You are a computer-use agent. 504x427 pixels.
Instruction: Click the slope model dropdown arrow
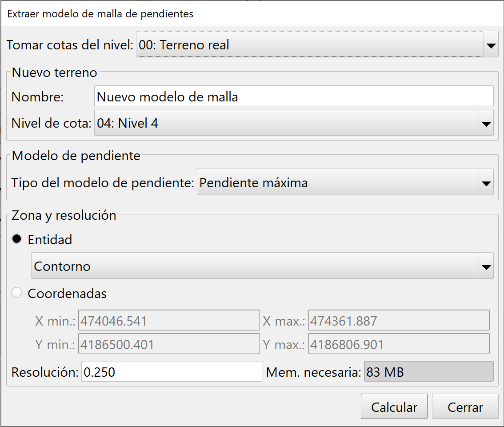tap(486, 182)
